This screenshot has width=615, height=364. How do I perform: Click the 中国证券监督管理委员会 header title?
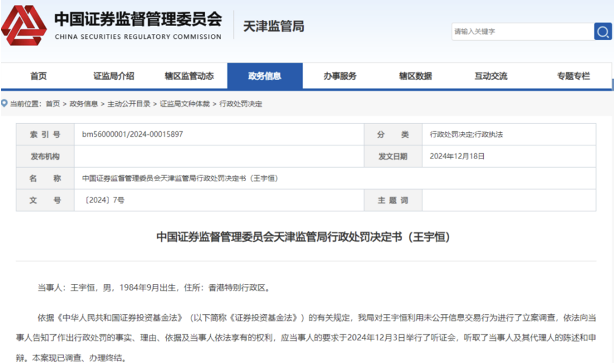(138, 19)
